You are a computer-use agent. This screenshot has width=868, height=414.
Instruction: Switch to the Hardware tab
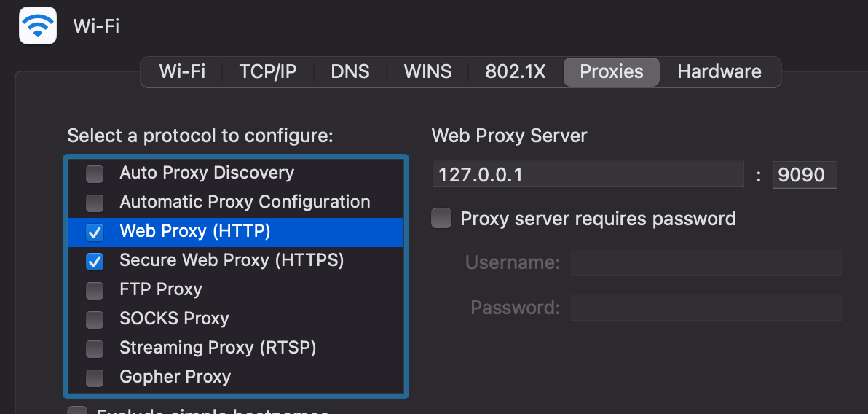(719, 72)
